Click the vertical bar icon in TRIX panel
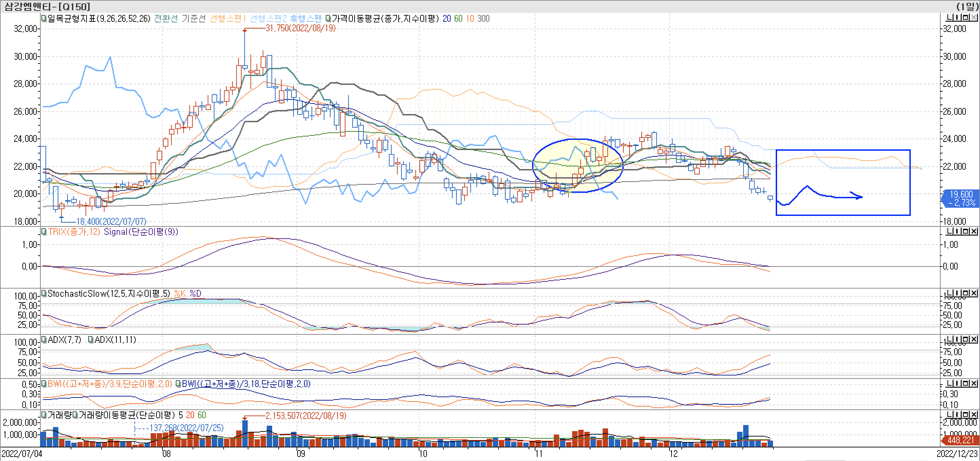Viewport: 980px width, 461px height. click(958, 231)
